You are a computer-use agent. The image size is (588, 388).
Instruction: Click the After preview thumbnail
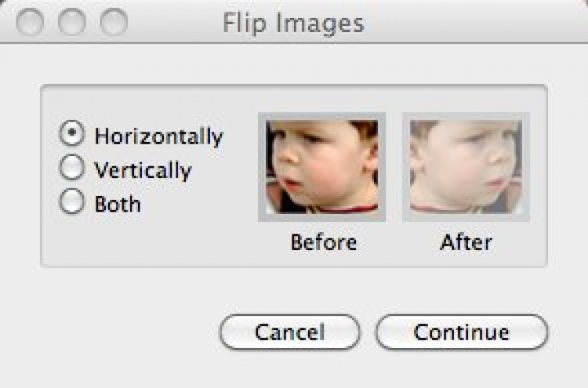click(466, 166)
